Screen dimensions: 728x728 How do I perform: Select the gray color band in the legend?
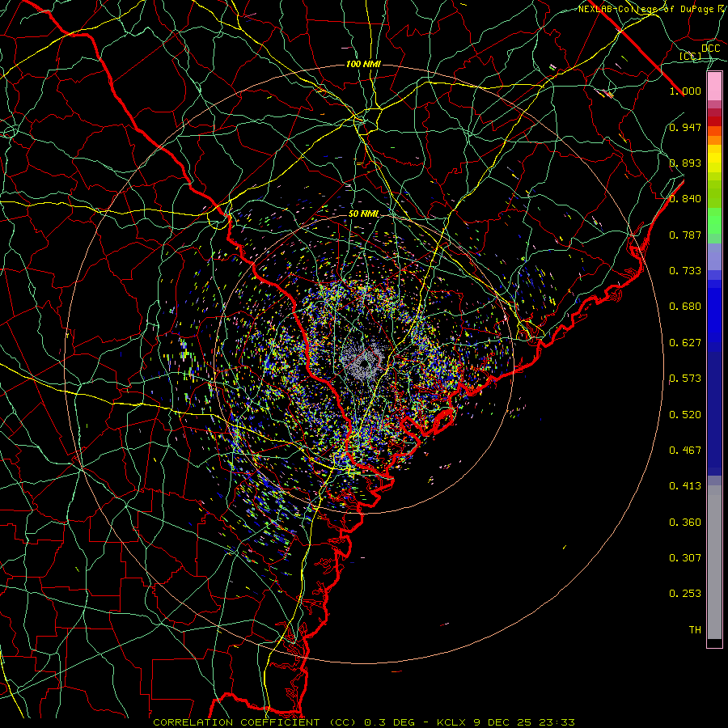point(714,562)
